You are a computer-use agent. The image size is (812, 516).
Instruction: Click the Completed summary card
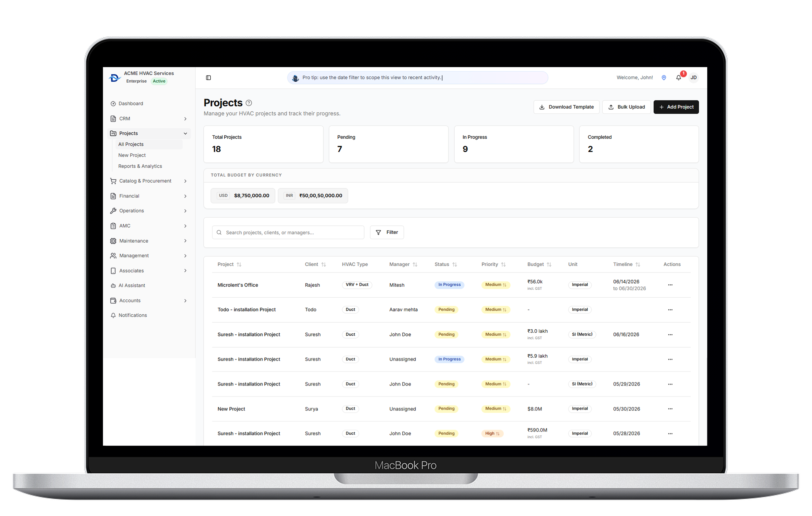(x=639, y=144)
